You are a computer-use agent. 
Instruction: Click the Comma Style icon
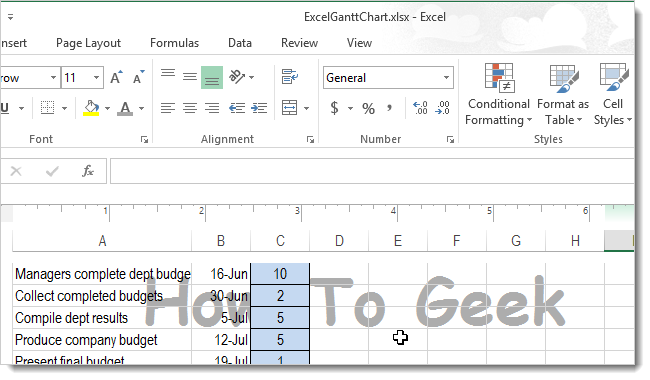pyautogui.click(x=389, y=108)
